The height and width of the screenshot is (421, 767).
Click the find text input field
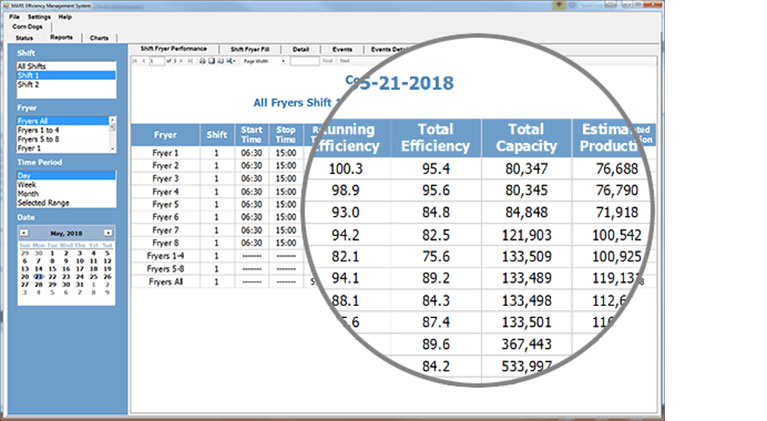click(305, 60)
